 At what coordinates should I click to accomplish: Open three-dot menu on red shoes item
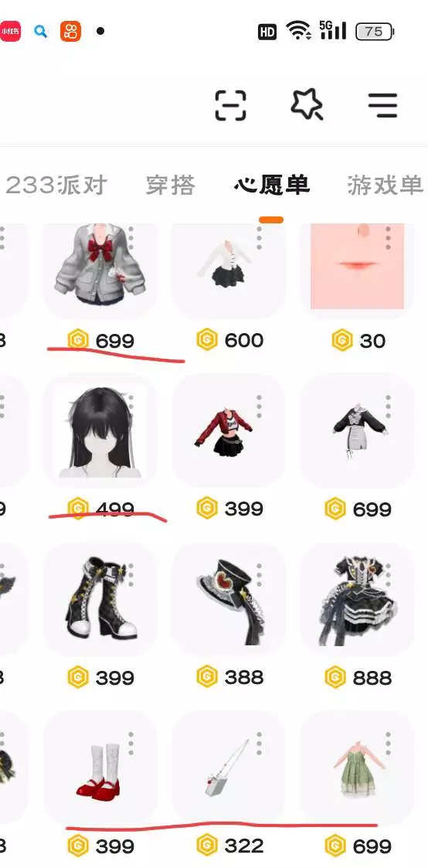pos(131,743)
